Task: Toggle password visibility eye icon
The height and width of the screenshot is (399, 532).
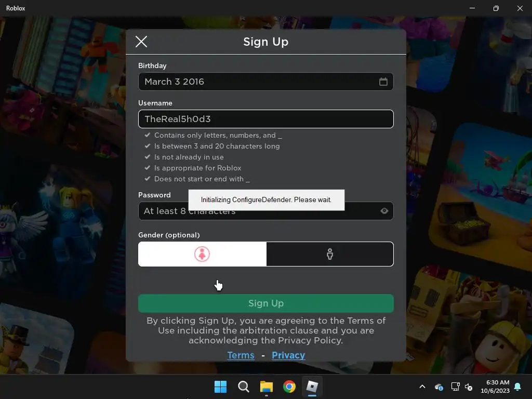Action: point(384,211)
